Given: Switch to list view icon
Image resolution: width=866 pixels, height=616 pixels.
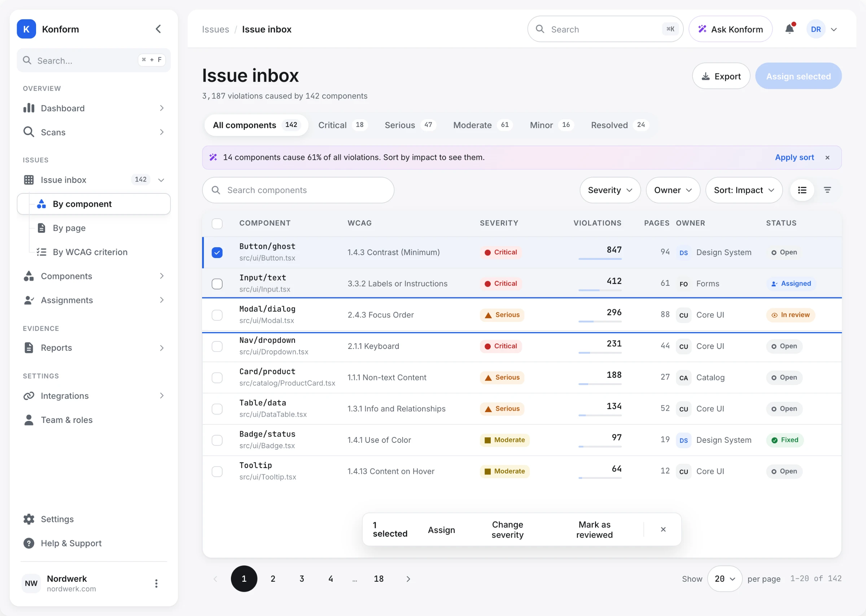Looking at the screenshot, I should [802, 190].
